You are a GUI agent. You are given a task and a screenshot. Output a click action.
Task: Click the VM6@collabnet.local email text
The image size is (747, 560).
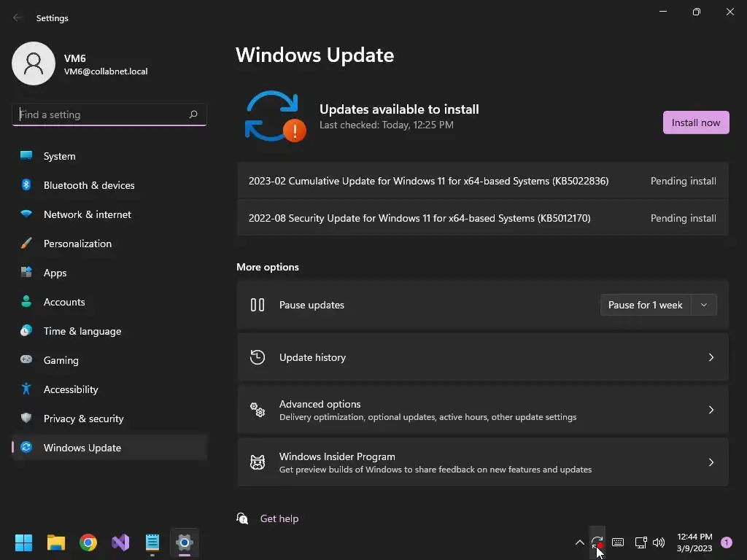click(106, 71)
